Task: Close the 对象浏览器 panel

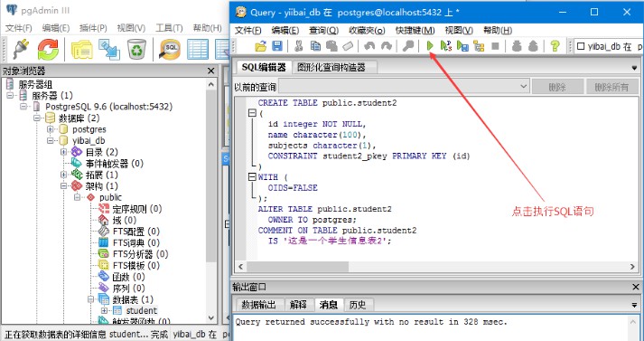Action: pos(211,71)
